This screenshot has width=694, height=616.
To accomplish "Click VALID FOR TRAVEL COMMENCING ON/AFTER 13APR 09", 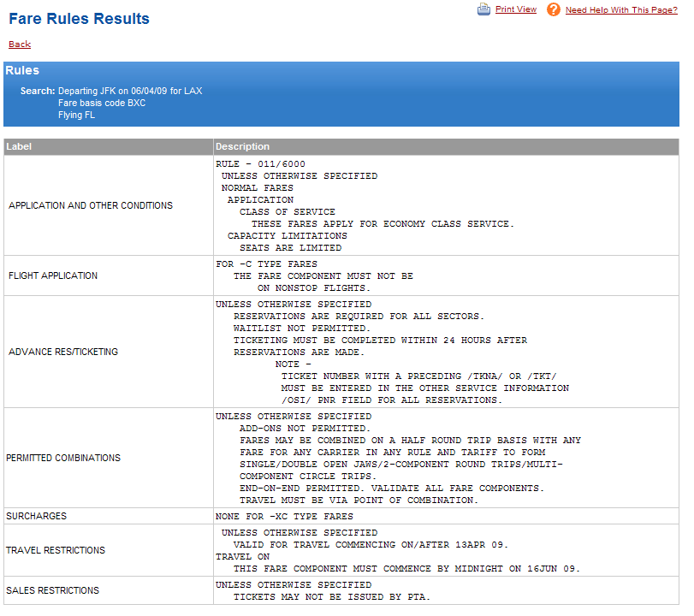I will (371, 545).
